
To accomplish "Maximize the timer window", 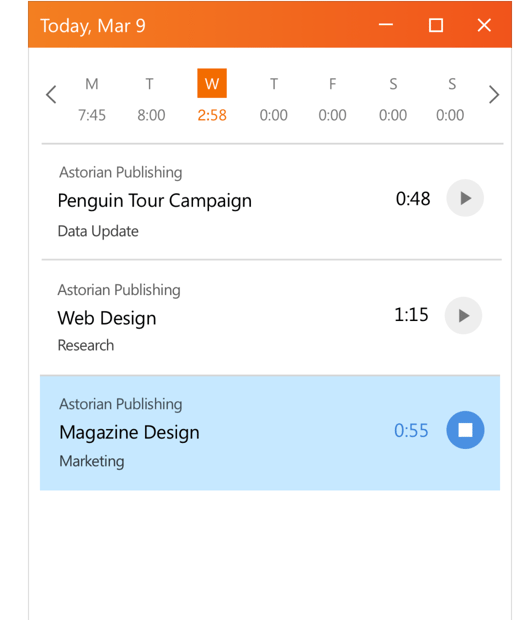I will 436,25.
